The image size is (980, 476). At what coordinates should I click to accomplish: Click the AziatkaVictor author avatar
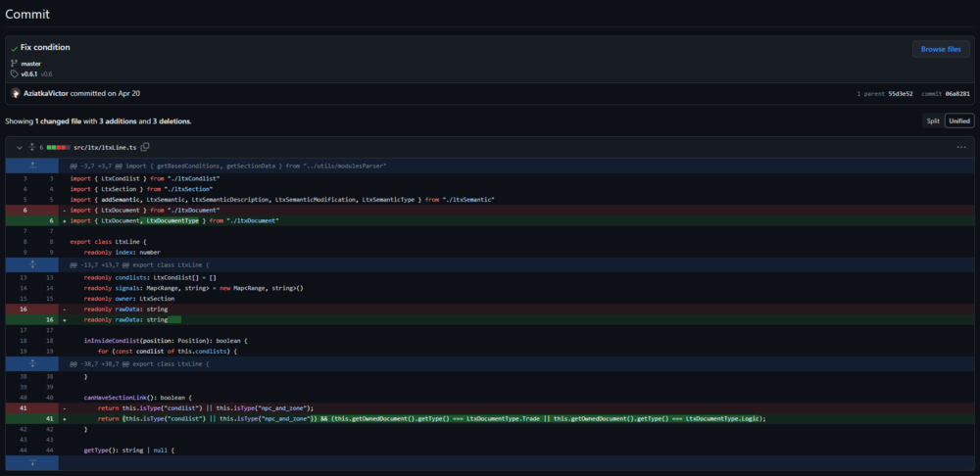point(15,93)
